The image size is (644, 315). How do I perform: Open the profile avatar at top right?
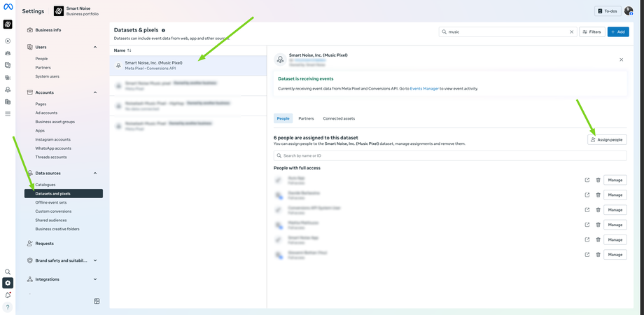(x=629, y=11)
